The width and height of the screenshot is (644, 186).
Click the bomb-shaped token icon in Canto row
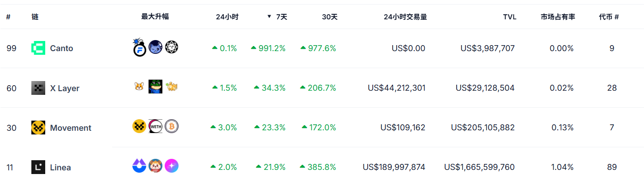click(139, 47)
